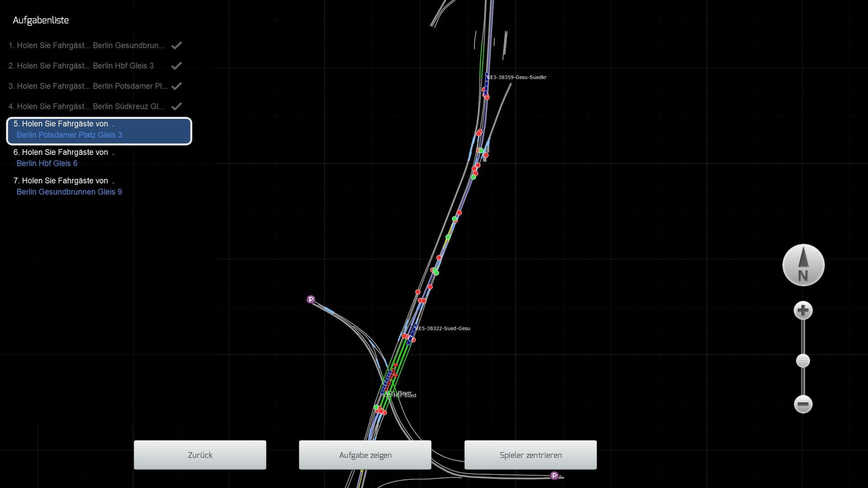
Task: Click the purple P marker at bottom right
Action: [x=554, y=475]
